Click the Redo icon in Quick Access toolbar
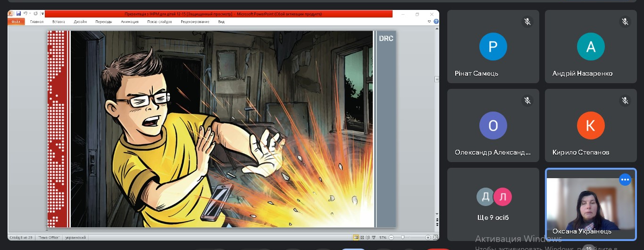This screenshot has height=250, width=644. pyautogui.click(x=35, y=14)
